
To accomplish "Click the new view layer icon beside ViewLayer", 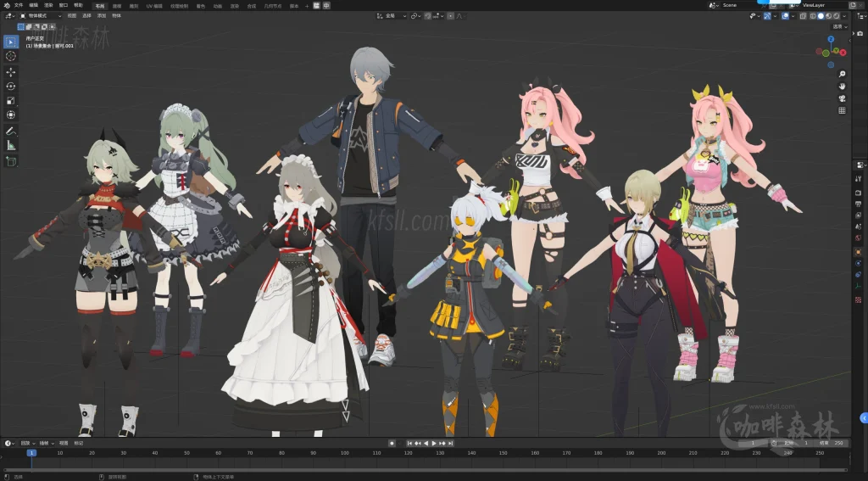I will tap(853, 5).
